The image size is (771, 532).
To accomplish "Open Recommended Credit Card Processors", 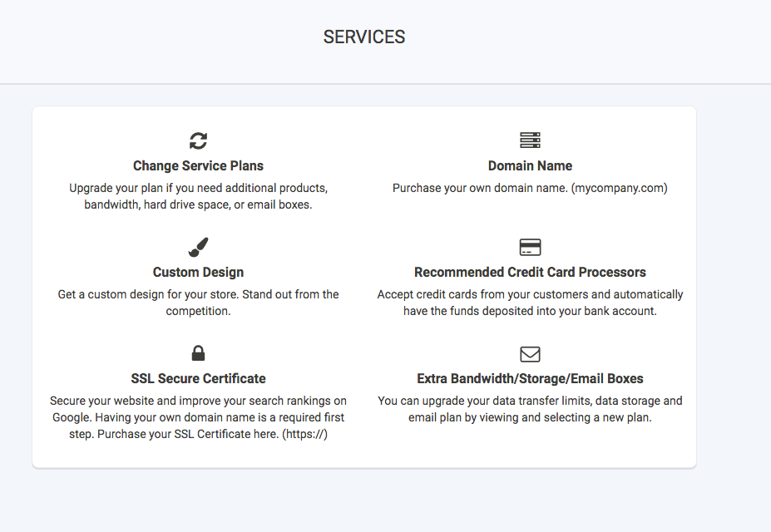I will click(530, 272).
